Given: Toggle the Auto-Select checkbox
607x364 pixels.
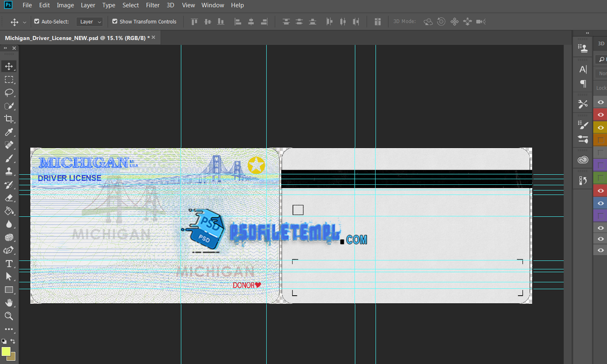Looking at the screenshot, I should tap(37, 21).
